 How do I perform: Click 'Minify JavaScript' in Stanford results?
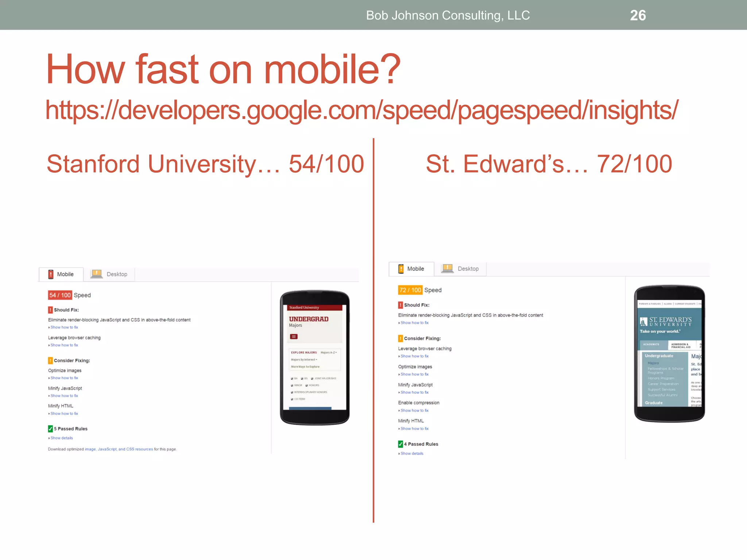point(65,388)
